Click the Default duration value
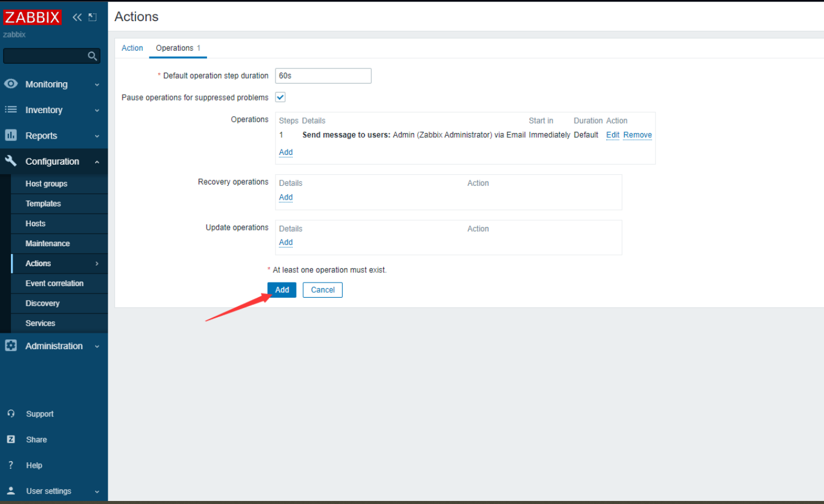Image resolution: width=824 pixels, height=504 pixels. point(586,135)
